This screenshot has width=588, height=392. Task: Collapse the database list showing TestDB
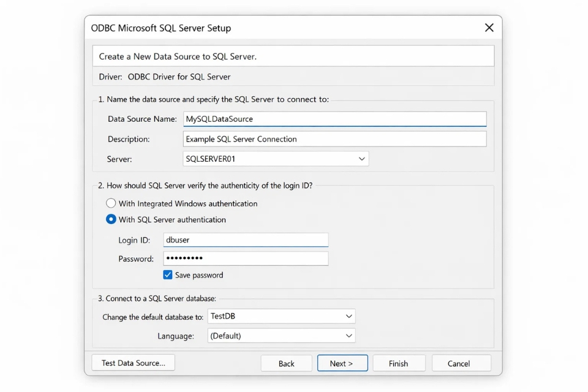349,316
